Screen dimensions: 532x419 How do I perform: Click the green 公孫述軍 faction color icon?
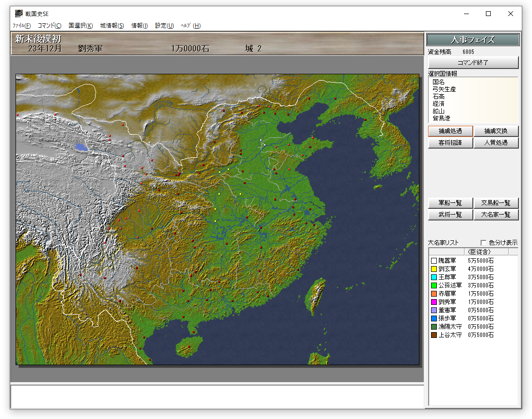[434, 285]
